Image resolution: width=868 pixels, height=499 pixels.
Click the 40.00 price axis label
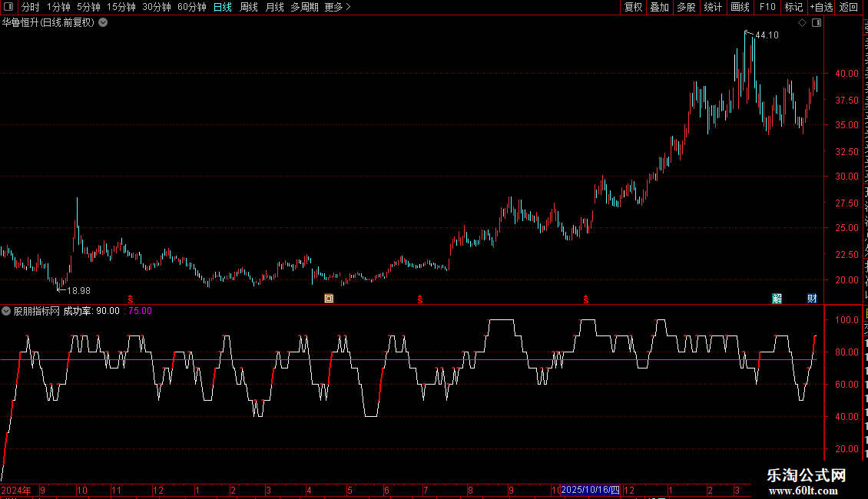tap(846, 73)
